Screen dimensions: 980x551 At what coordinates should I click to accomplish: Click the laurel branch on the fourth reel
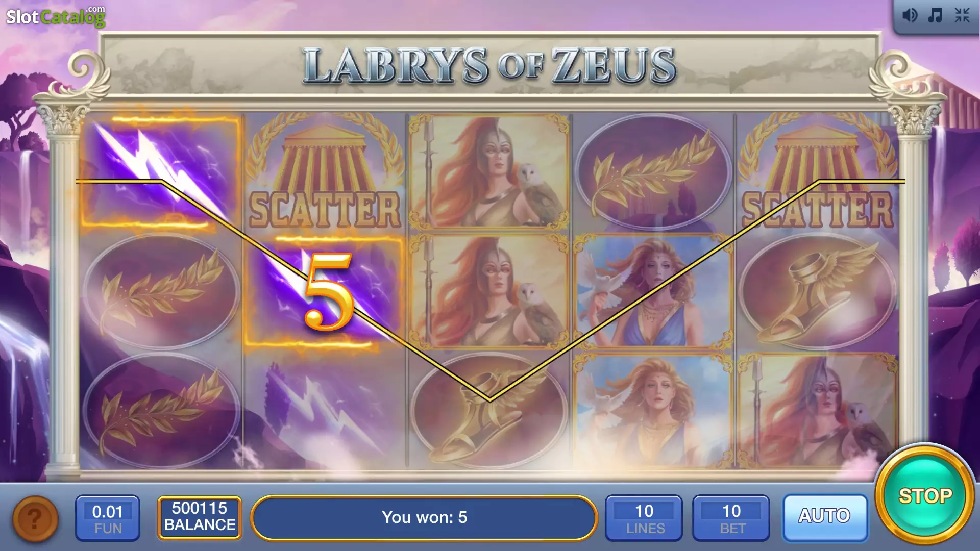pos(653,172)
